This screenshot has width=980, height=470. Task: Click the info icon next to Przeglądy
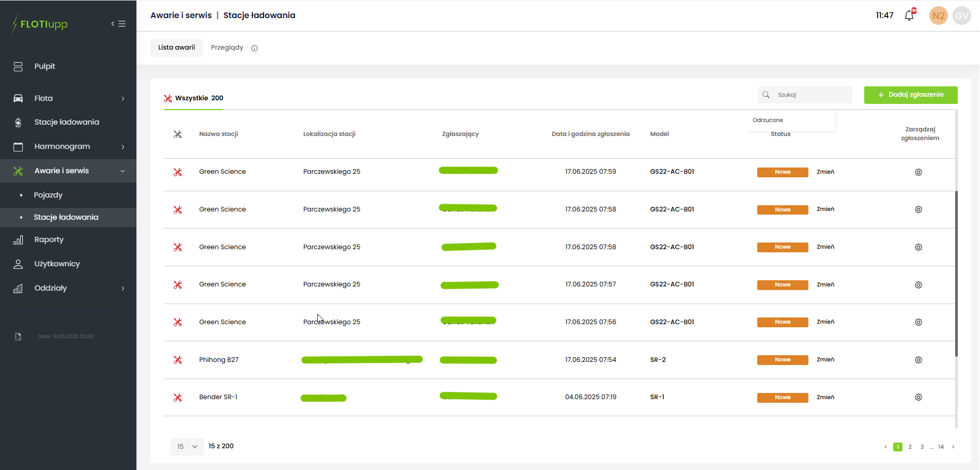pos(254,48)
